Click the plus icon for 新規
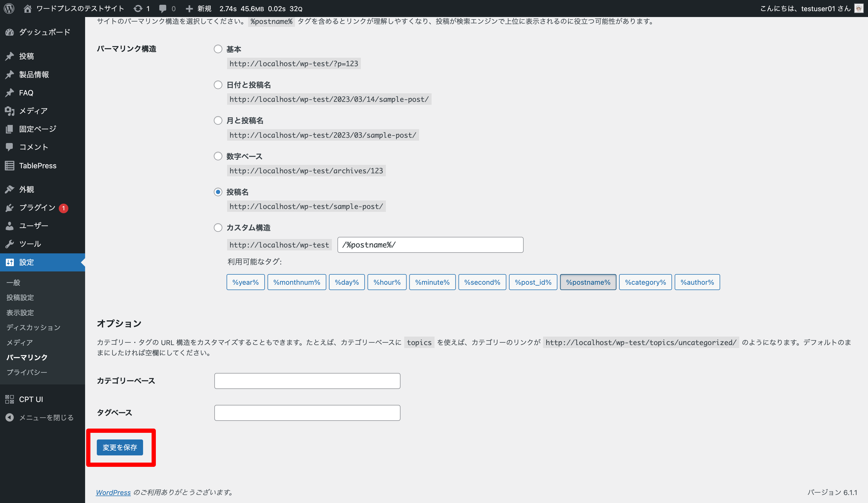 [x=189, y=9]
